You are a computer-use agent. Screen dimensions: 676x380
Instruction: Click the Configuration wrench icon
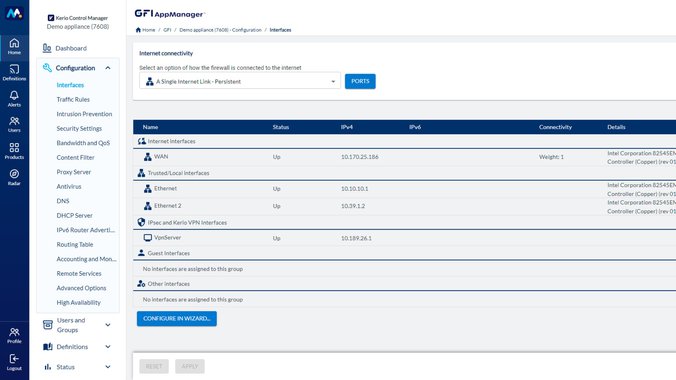[47, 68]
